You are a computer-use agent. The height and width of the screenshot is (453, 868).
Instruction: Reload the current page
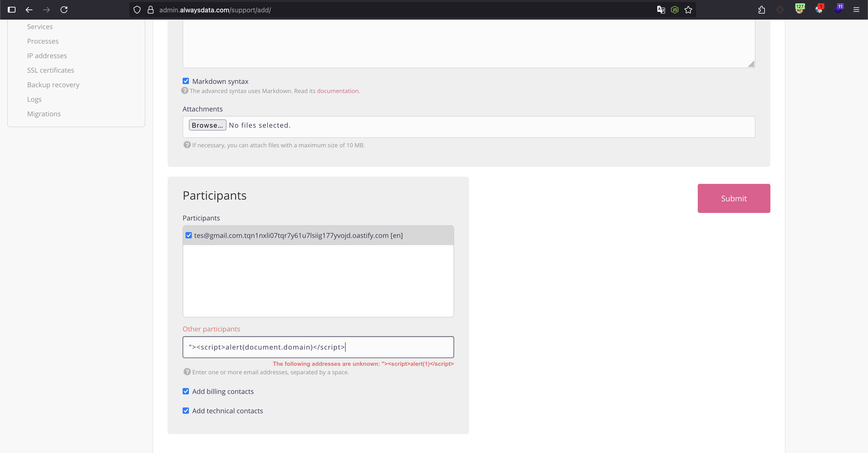pyautogui.click(x=64, y=10)
